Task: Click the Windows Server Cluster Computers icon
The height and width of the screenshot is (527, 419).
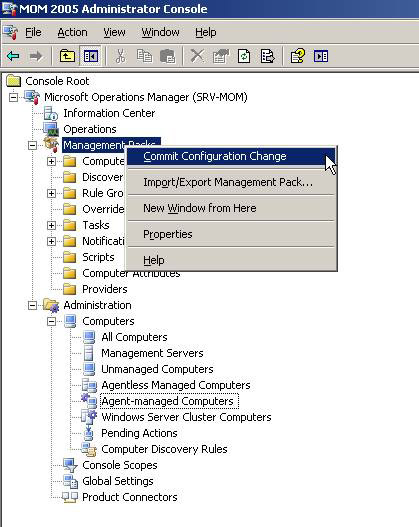Action: (x=89, y=417)
